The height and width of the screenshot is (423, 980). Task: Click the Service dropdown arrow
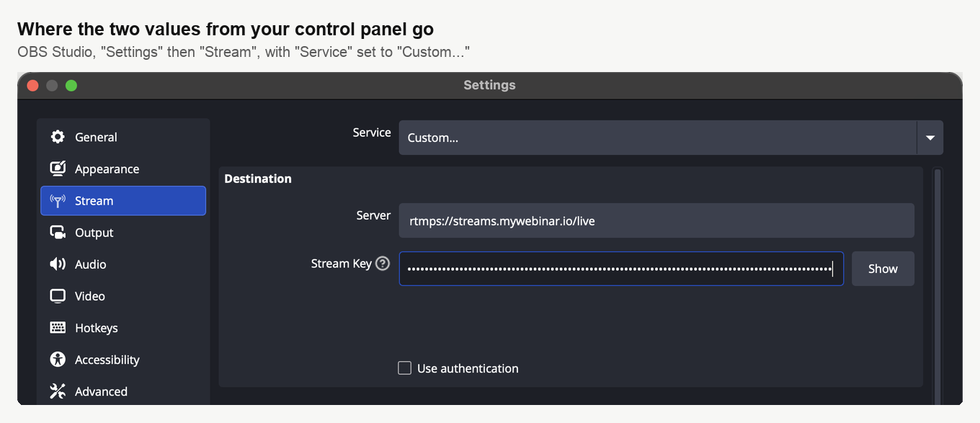(x=930, y=138)
